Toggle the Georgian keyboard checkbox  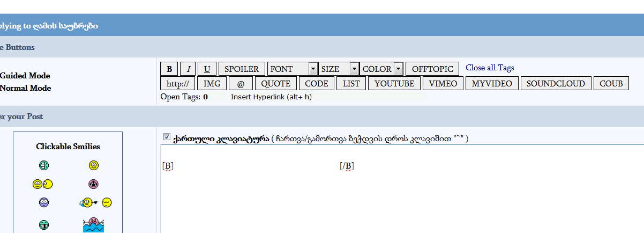(167, 137)
